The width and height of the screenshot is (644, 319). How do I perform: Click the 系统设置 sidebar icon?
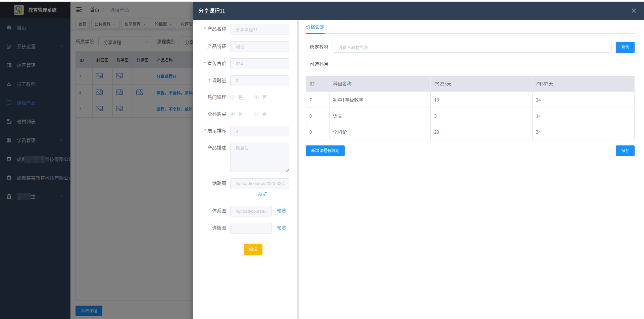[x=9, y=46]
